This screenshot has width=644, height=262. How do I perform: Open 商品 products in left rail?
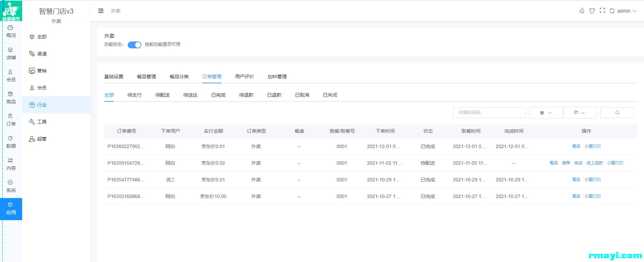pyautogui.click(x=11, y=98)
